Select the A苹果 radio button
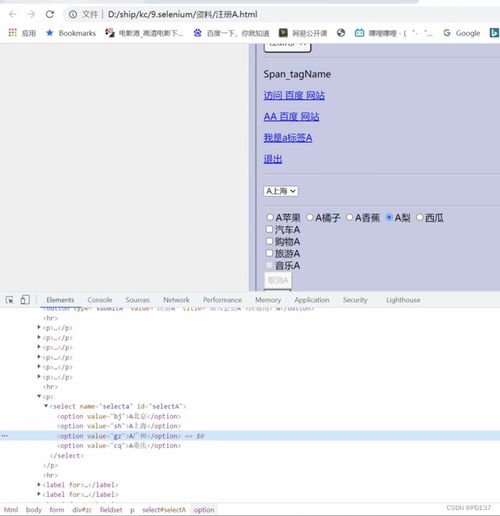500x516 pixels. [270, 217]
